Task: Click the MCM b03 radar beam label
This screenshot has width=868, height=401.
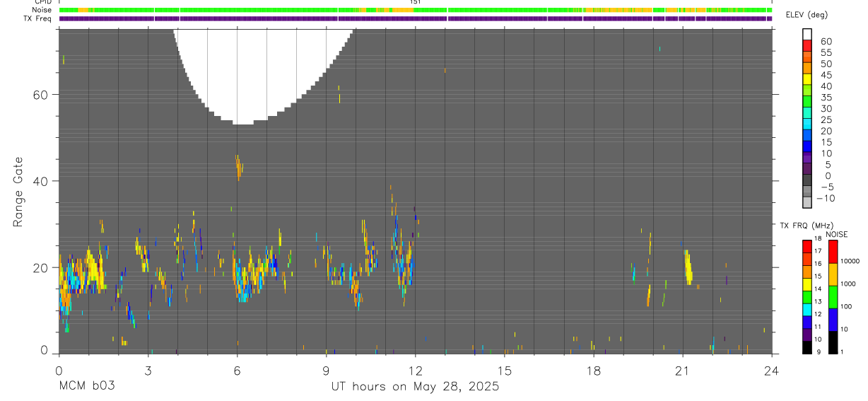Action: point(86,386)
